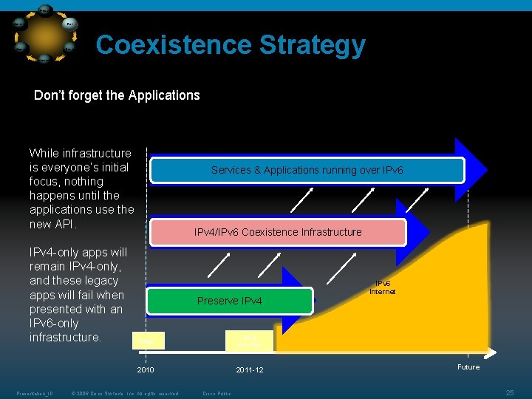Click the '2011-12' timeline label
The image size is (532, 399).
[x=250, y=370]
